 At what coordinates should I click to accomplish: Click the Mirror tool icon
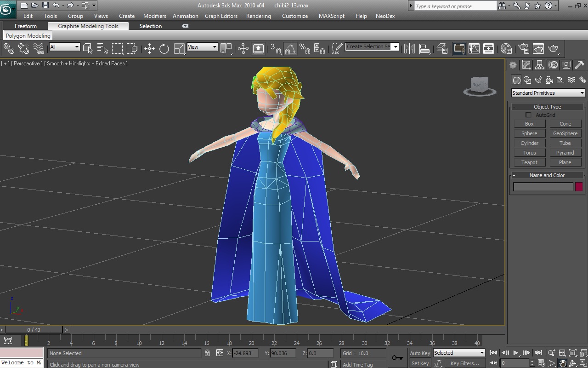click(409, 48)
